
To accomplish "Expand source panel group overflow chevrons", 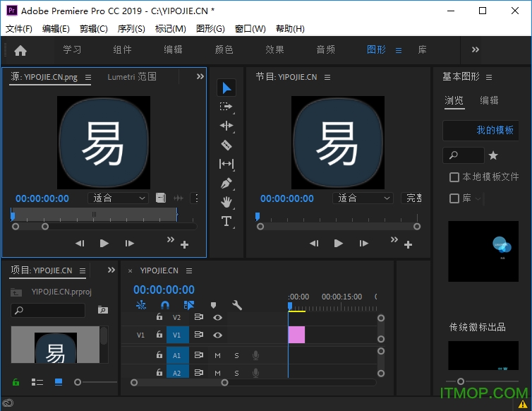I will click(x=200, y=76).
